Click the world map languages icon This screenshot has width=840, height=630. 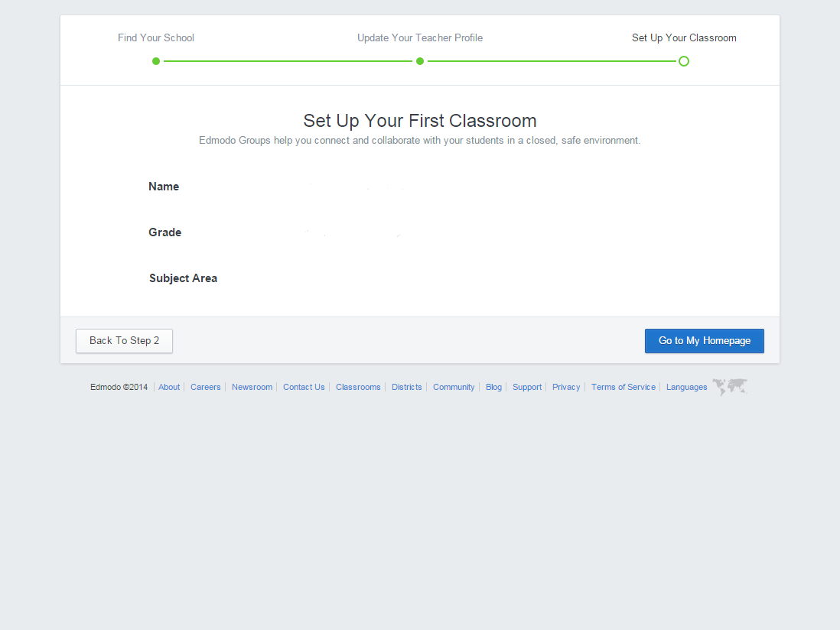click(x=729, y=387)
